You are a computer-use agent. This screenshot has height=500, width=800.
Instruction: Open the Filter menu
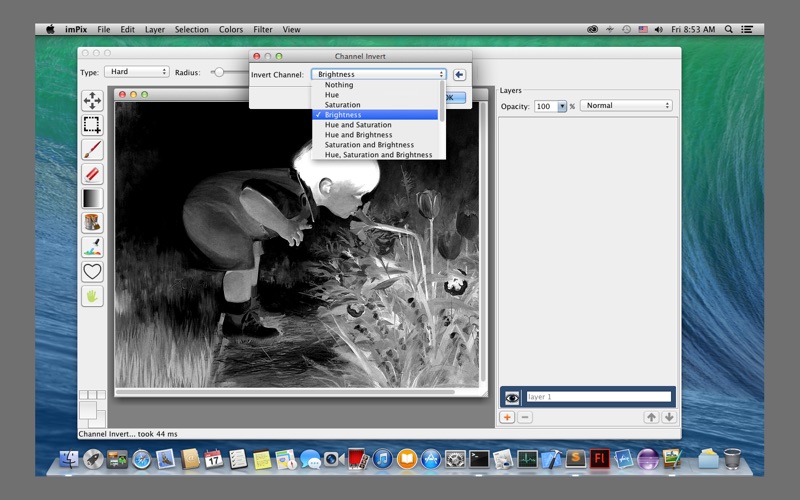point(263,30)
